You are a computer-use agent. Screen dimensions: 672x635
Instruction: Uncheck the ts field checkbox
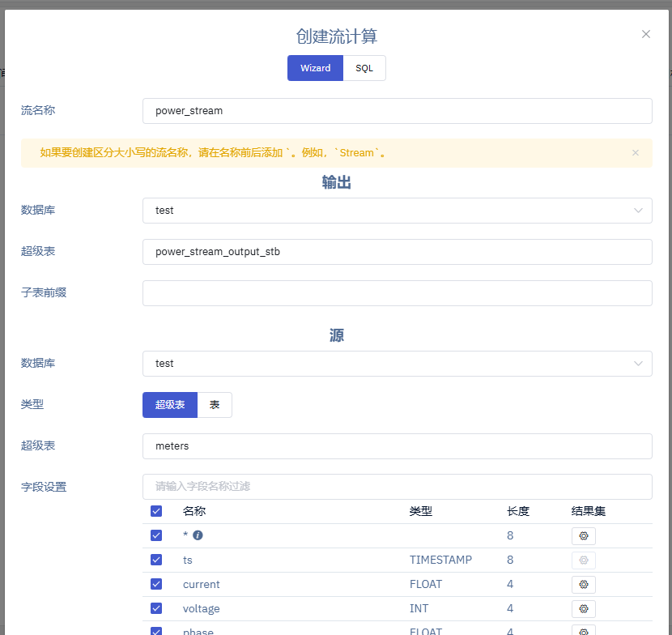156,560
